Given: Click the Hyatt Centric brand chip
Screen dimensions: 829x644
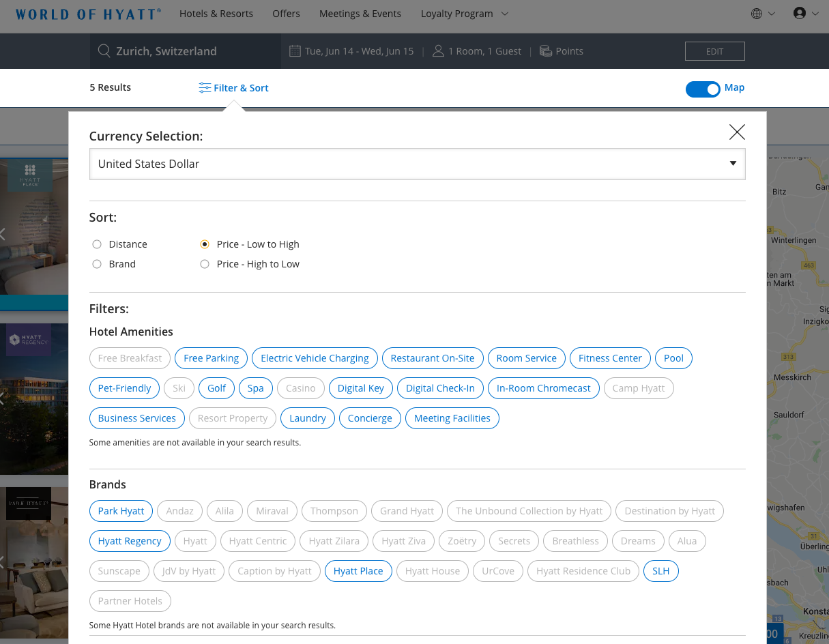Looking at the screenshot, I should [x=258, y=541].
